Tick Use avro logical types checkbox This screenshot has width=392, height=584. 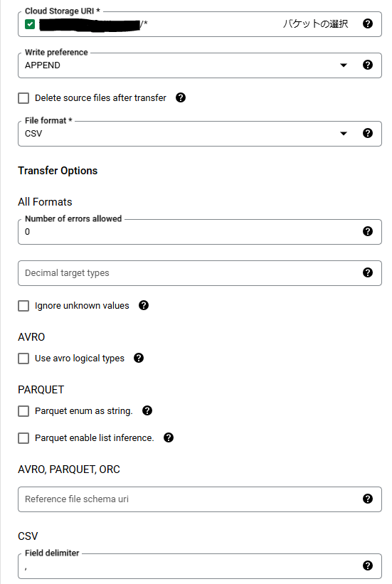pos(23,359)
